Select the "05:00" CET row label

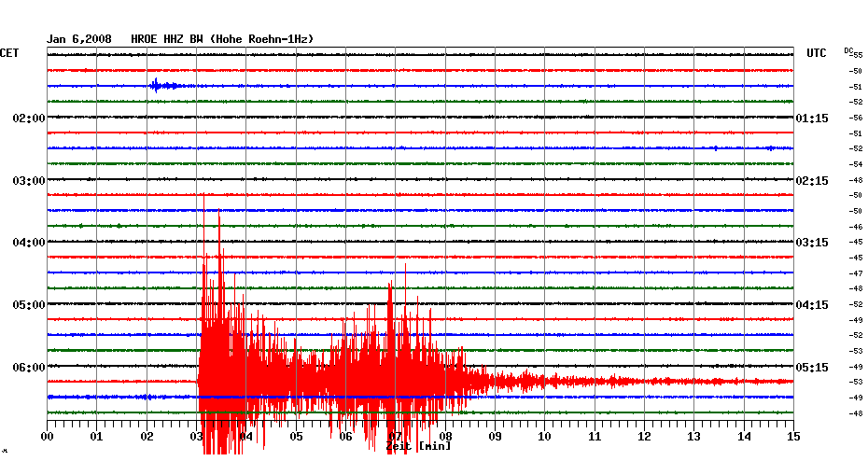(29, 305)
